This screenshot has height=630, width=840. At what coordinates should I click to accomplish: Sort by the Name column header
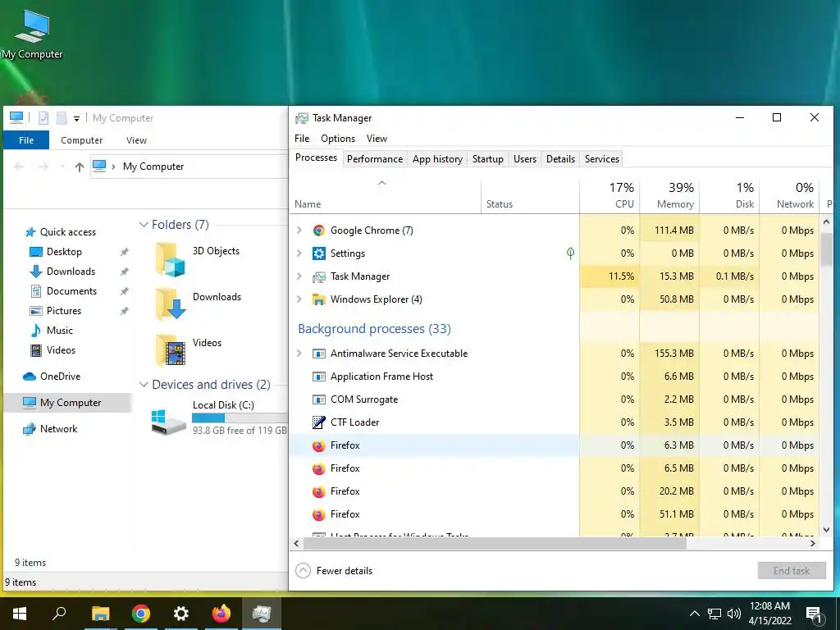pyautogui.click(x=386, y=196)
